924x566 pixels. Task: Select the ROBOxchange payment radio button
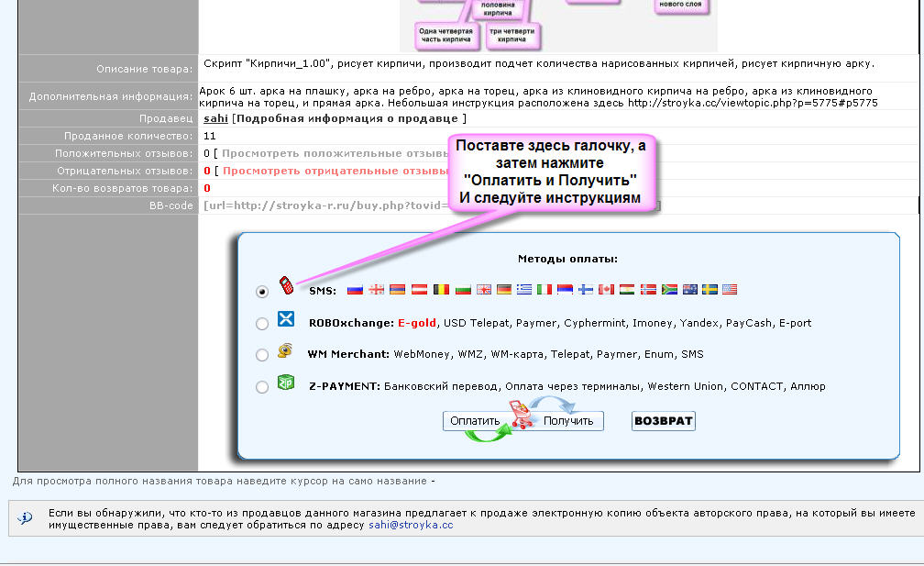coord(262,324)
